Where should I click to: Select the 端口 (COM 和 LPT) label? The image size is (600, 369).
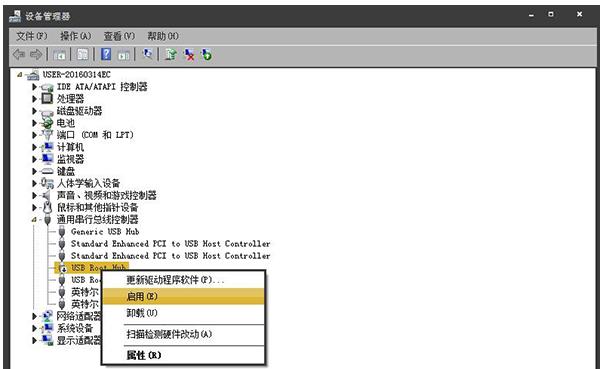pyautogui.click(x=95, y=135)
